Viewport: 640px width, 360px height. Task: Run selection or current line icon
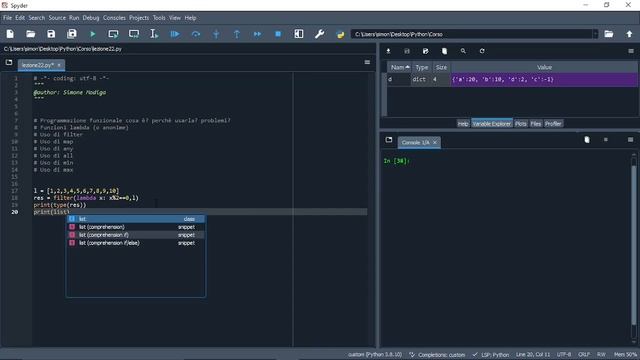tap(154, 34)
